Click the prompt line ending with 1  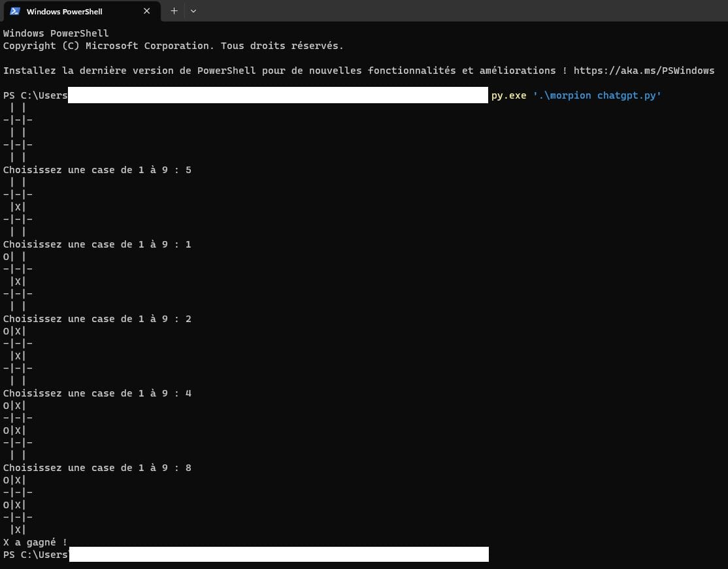[x=97, y=244]
